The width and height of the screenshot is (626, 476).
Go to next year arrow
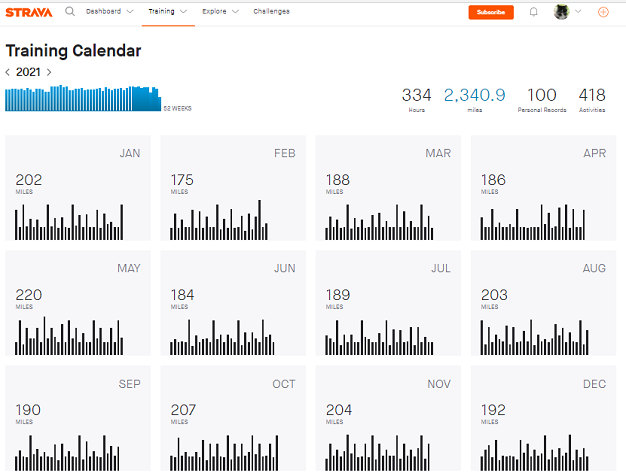pyautogui.click(x=49, y=72)
